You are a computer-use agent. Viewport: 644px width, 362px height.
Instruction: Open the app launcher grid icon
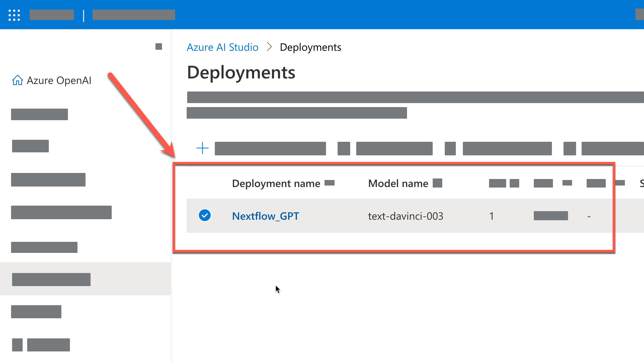[x=14, y=15]
